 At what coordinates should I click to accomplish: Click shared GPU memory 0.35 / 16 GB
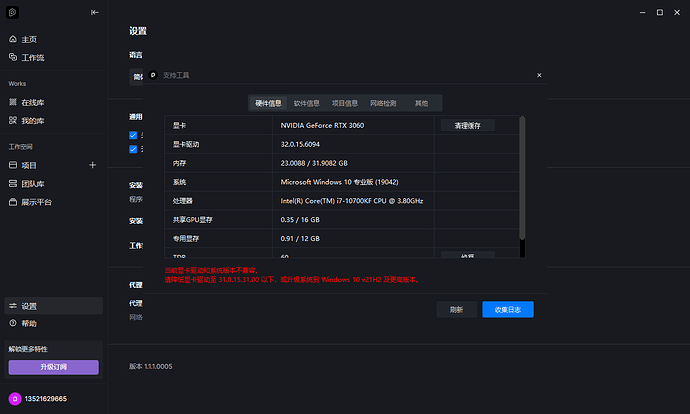click(x=300, y=220)
